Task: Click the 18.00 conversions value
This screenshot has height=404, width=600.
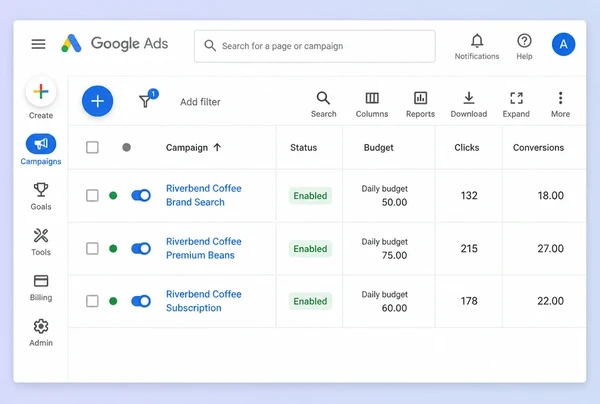Action: pos(550,195)
